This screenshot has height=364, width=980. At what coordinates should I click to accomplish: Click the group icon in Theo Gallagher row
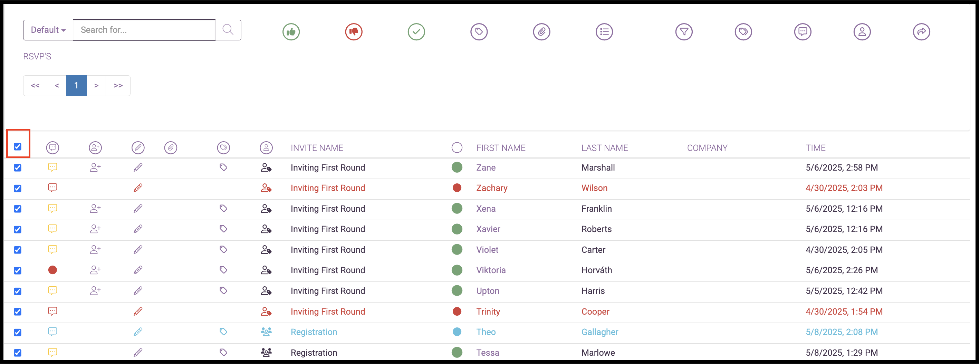coord(266,332)
